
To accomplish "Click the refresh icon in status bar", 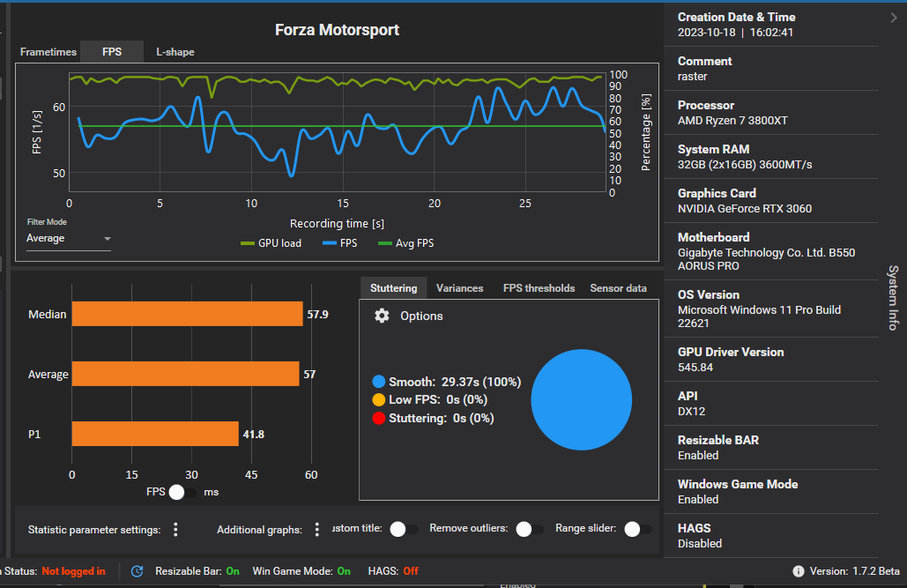I will tap(138, 571).
